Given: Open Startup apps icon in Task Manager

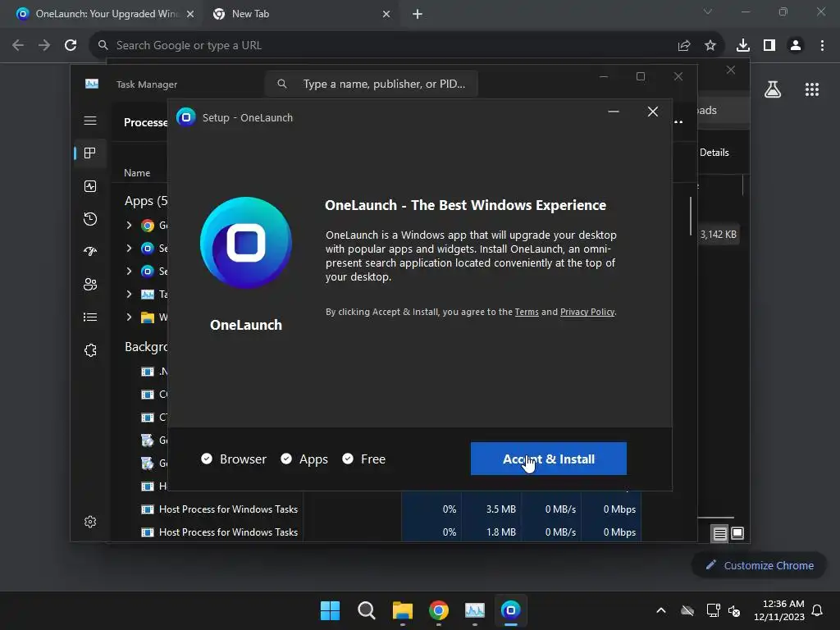Looking at the screenshot, I should [90, 251].
